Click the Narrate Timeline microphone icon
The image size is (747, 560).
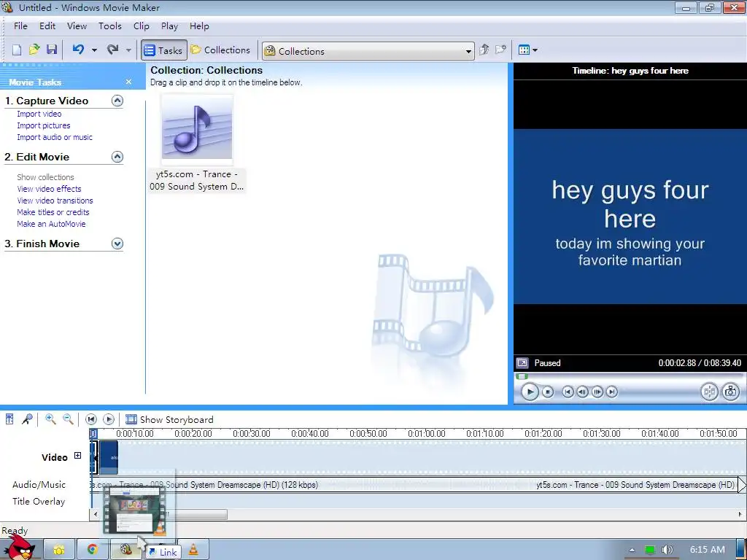coord(27,419)
